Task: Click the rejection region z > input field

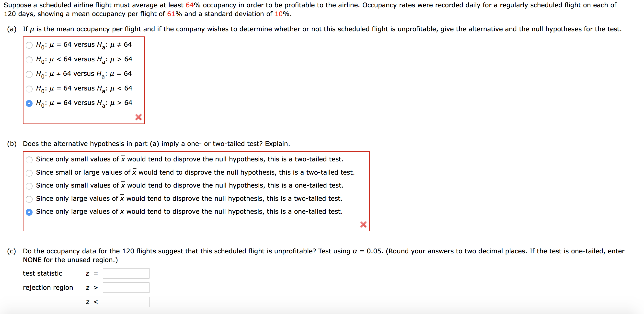Action: pos(126,288)
